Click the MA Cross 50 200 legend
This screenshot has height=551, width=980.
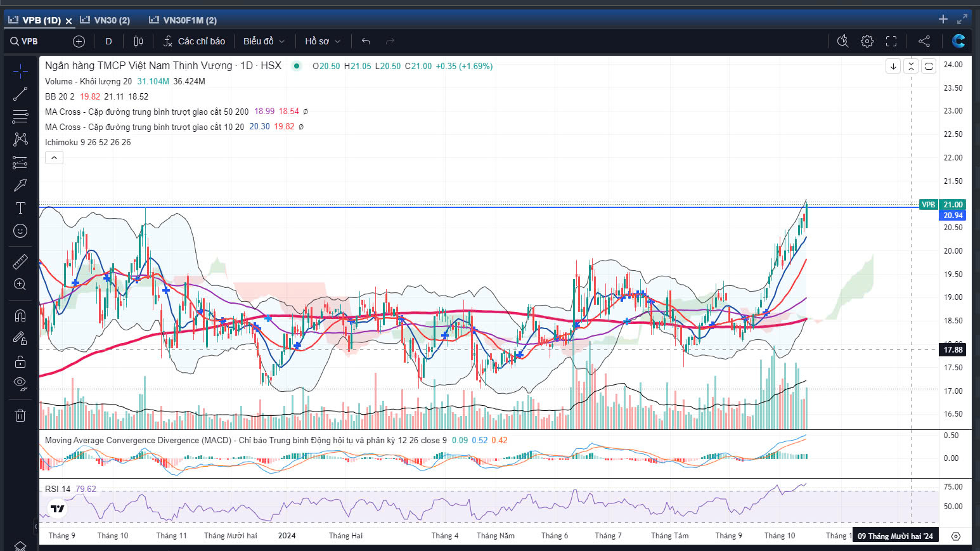(147, 112)
